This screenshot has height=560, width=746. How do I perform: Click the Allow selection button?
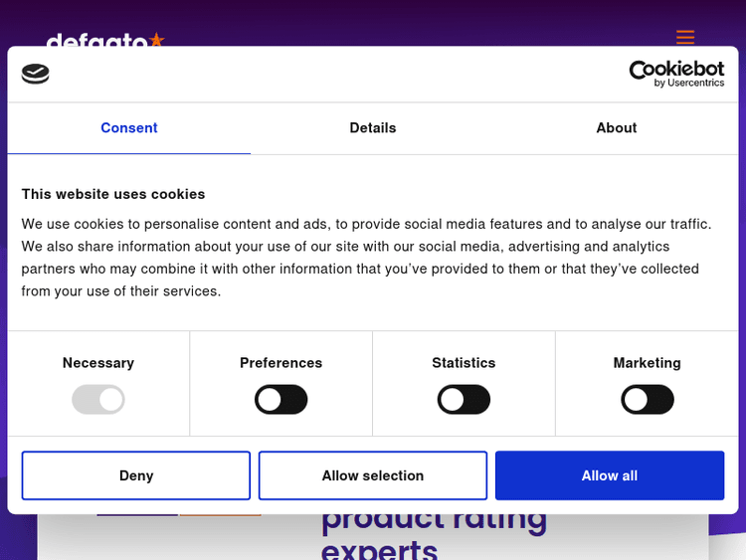(373, 475)
